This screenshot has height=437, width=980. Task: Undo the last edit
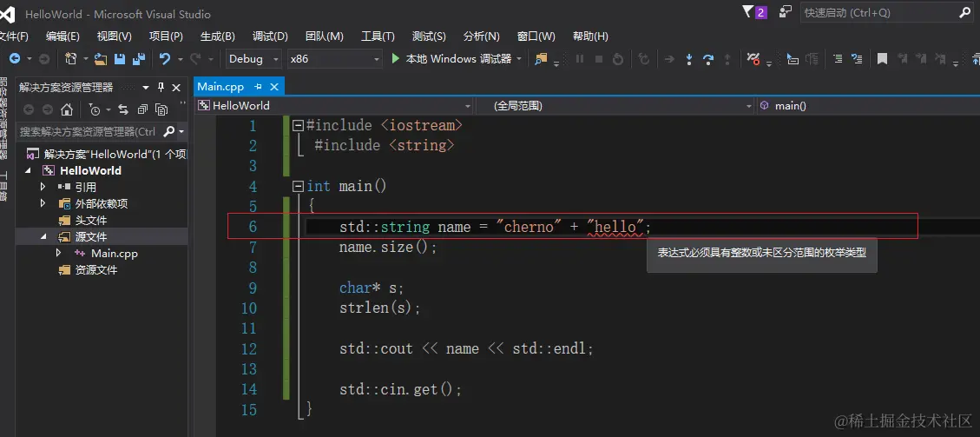[x=165, y=59]
